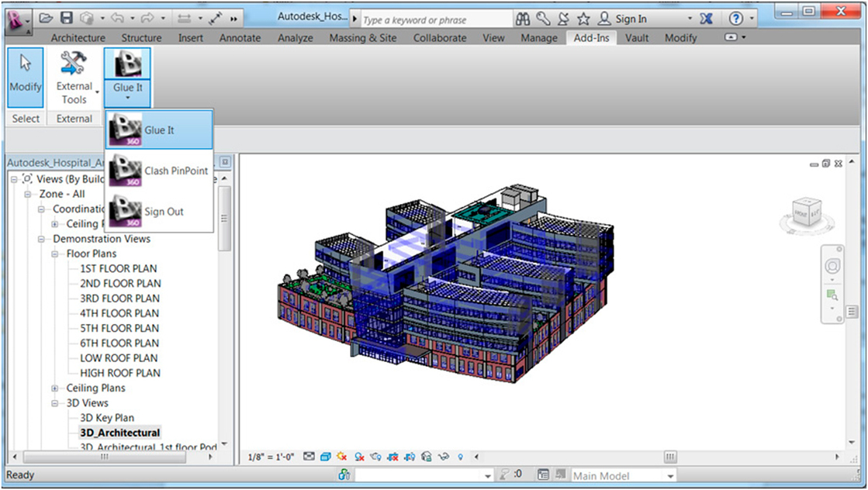Image resolution: width=868 pixels, height=490 pixels.
Task: Open the Glue It dropdown arrow
Action: [126, 97]
